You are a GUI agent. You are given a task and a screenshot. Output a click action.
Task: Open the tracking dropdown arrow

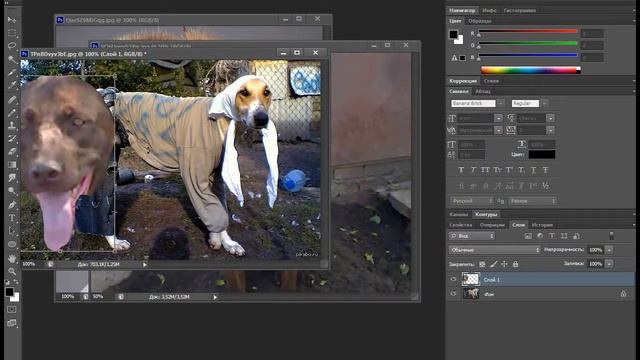551,130
